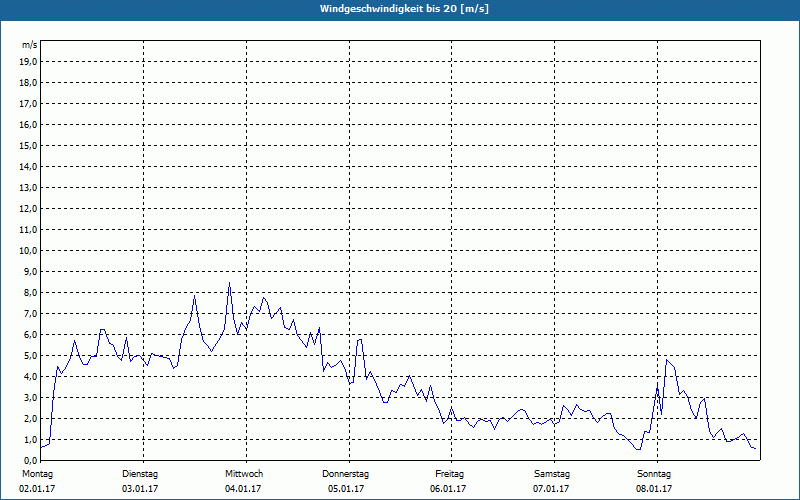
Task: Select the 0,0 y-axis label
Action: pyautogui.click(x=31, y=461)
